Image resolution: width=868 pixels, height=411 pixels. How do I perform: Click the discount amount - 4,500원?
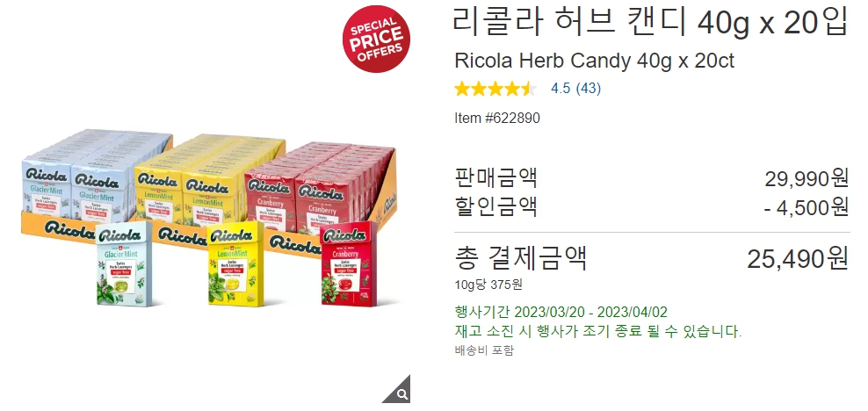pyautogui.click(x=806, y=207)
